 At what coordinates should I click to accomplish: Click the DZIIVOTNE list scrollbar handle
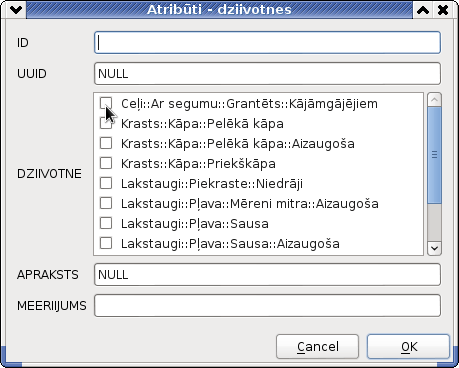coord(434,155)
